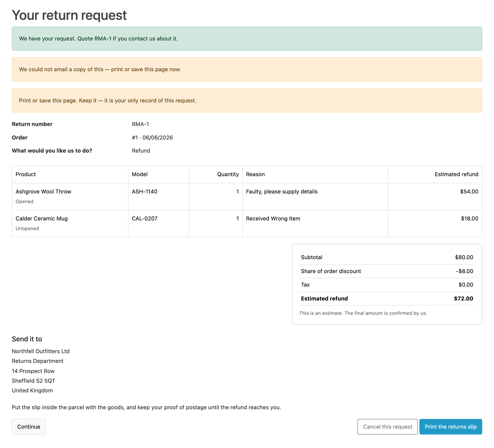Click the Share of order discount label
Image resolution: width=494 pixels, height=448 pixels.
click(x=331, y=271)
